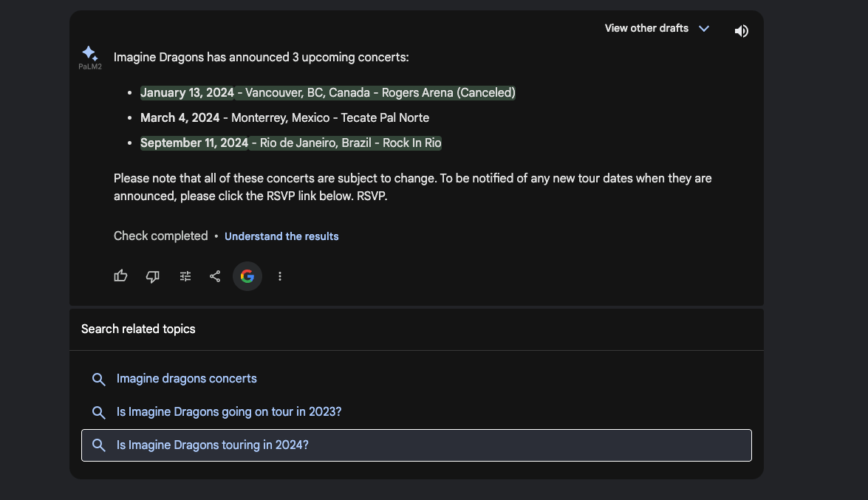
Task: Click the View other drafts chevron
Action: pyautogui.click(x=703, y=29)
